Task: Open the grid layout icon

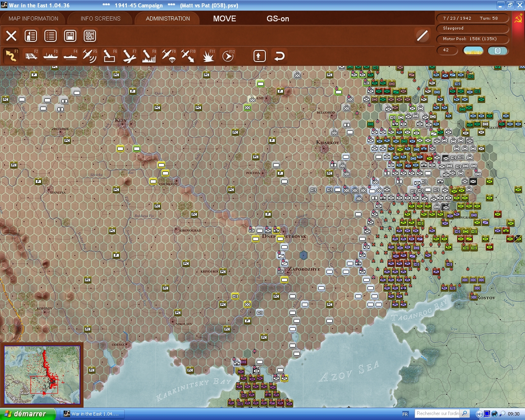Action: tap(90, 36)
